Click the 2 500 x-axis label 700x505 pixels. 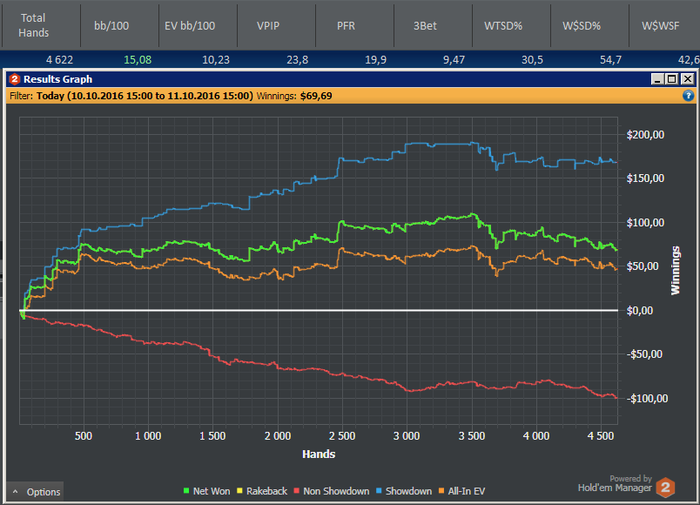pos(342,436)
